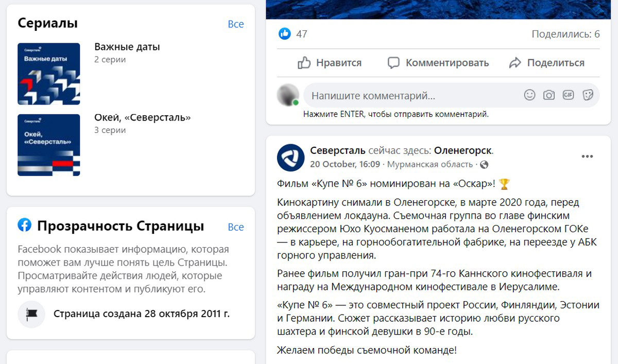Click the text Страница создана 28 октября 2011 г.
The height and width of the screenshot is (364, 618).
142,313
